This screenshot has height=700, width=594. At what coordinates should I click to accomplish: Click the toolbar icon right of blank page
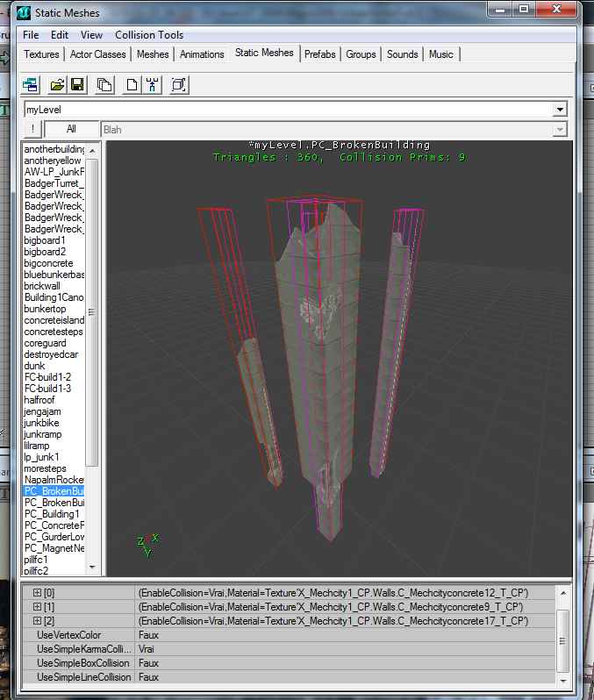153,85
